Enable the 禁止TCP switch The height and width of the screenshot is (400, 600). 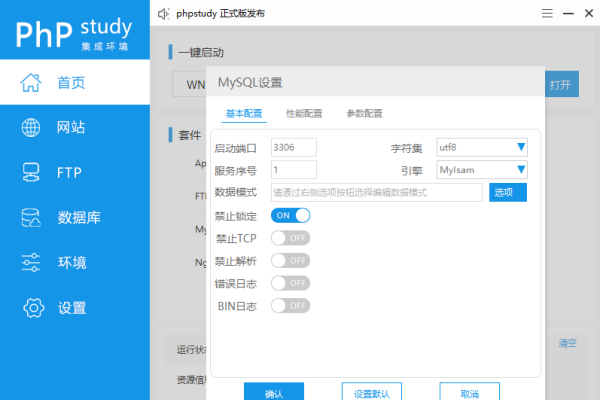290,238
